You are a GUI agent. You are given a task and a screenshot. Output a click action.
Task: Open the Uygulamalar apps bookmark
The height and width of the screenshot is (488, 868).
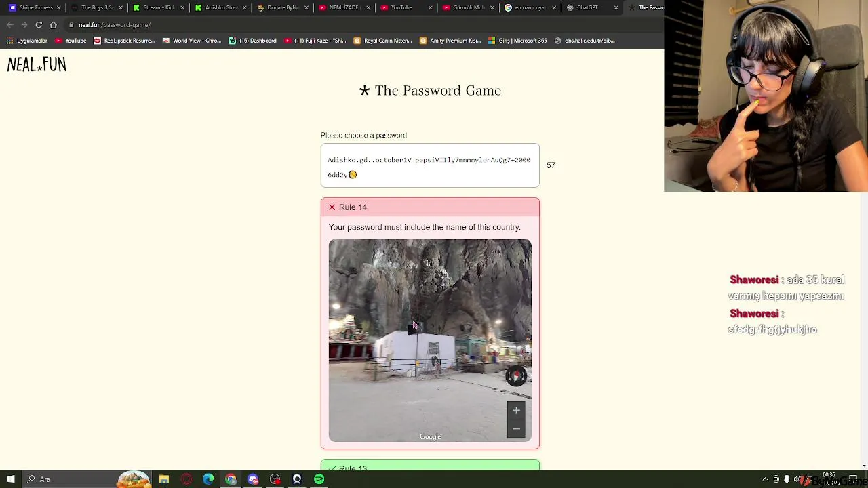pos(27,41)
